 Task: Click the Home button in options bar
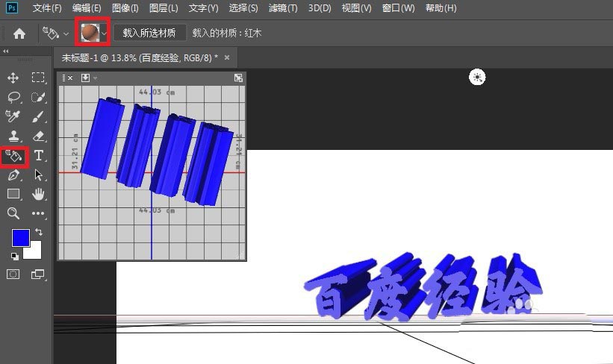(19, 34)
